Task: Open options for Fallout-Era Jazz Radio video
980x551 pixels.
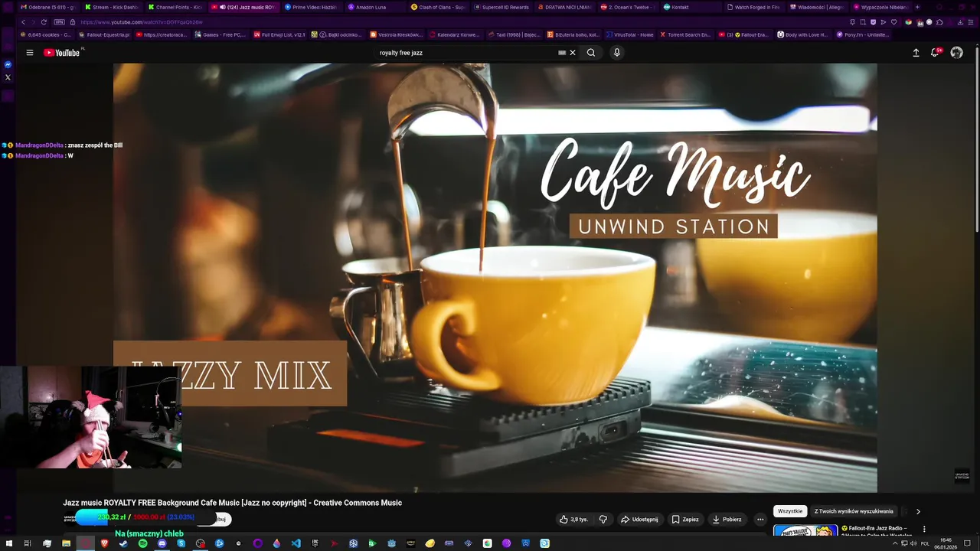Action: [924, 529]
